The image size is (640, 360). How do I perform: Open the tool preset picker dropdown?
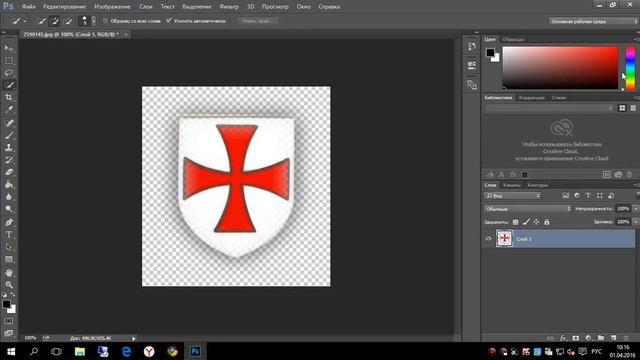pos(19,21)
